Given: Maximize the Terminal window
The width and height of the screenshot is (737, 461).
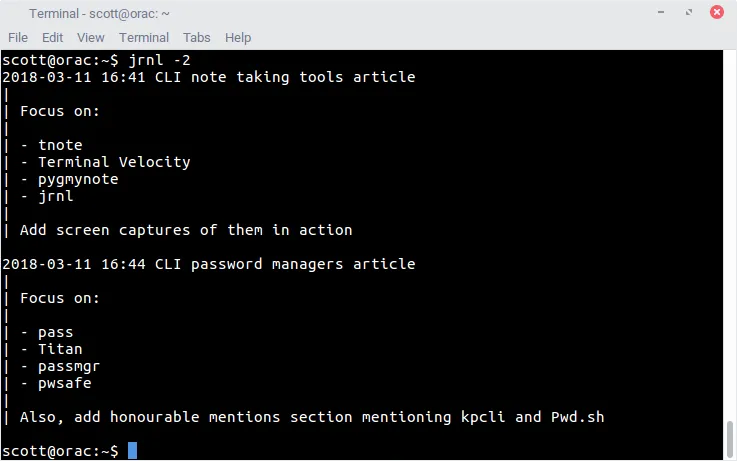Looking at the screenshot, I should [x=689, y=13].
